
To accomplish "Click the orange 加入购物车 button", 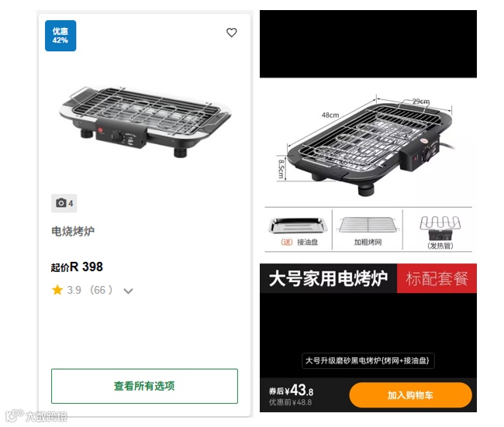I will click(410, 395).
